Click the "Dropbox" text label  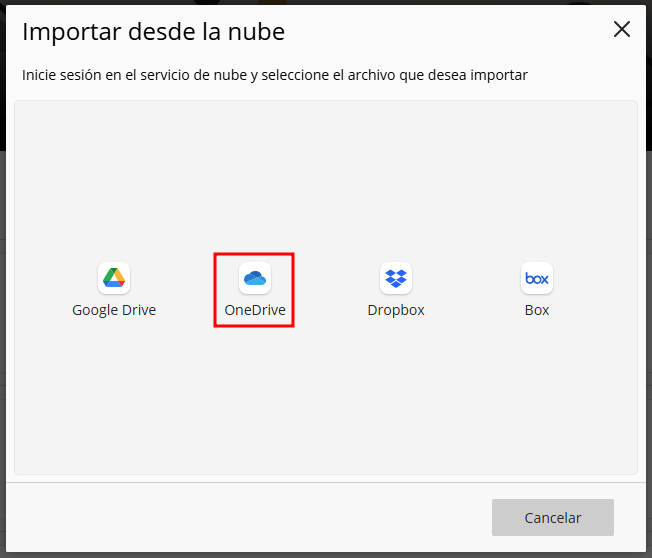tap(396, 310)
